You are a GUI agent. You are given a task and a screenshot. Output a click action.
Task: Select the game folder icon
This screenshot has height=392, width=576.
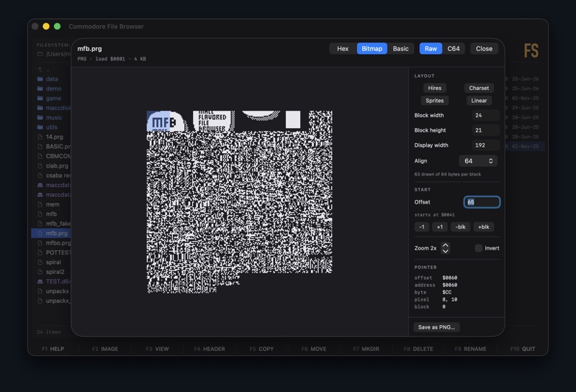pos(40,99)
